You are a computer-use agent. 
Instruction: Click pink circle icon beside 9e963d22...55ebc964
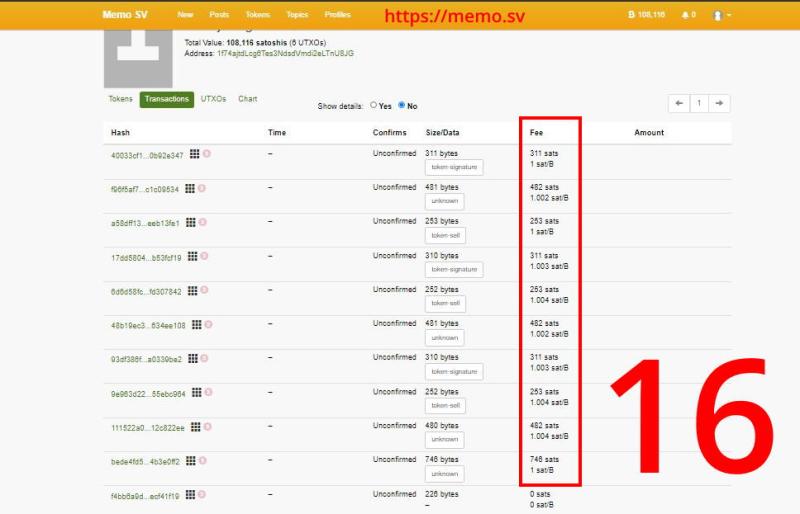(209, 392)
